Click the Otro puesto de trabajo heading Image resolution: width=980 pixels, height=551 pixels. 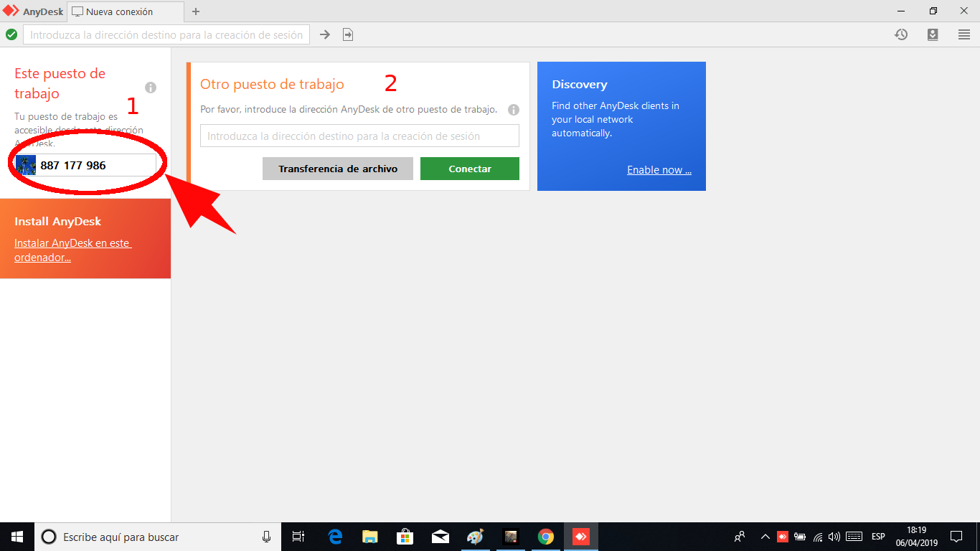click(272, 84)
